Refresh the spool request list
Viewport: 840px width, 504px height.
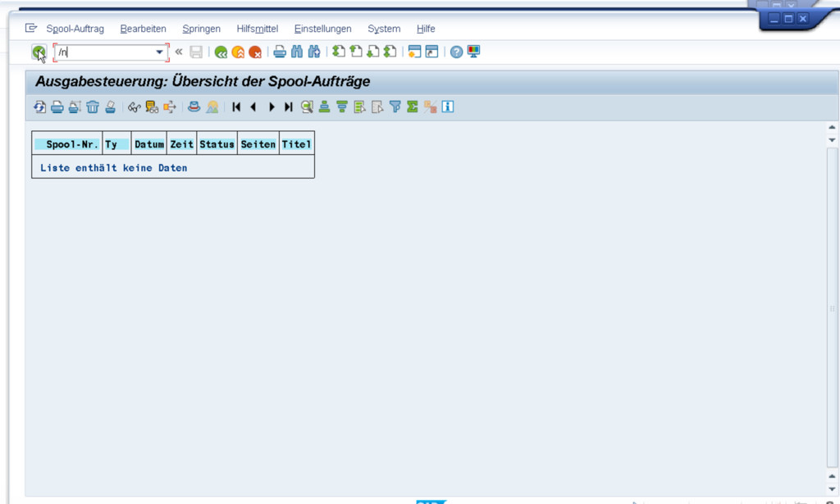(39, 107)
